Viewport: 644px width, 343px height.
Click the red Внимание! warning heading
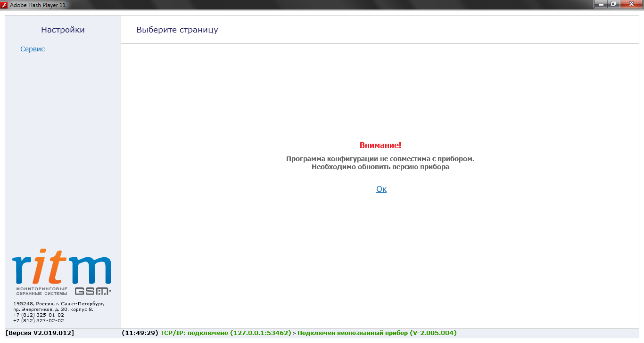click(x=380, y=145)
